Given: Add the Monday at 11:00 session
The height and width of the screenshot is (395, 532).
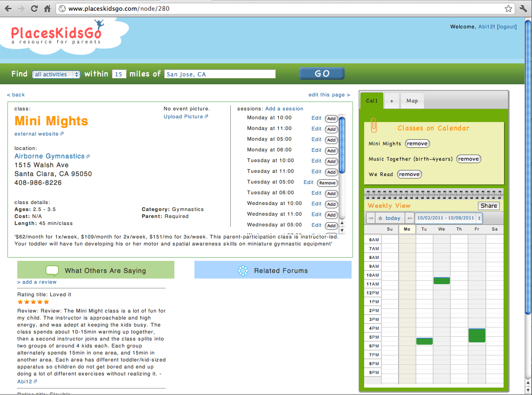Looking at the screenshot, I should coord(332,129).
